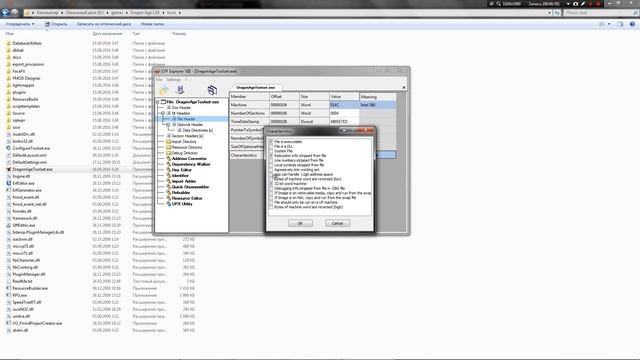Collapse the Nt Headers tree node
Viewport: 640px width, 360px height.
click(x=163, y=113)
